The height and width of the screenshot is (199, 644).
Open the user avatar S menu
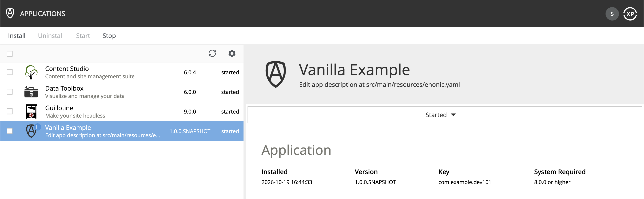click(x=612, y=14)
